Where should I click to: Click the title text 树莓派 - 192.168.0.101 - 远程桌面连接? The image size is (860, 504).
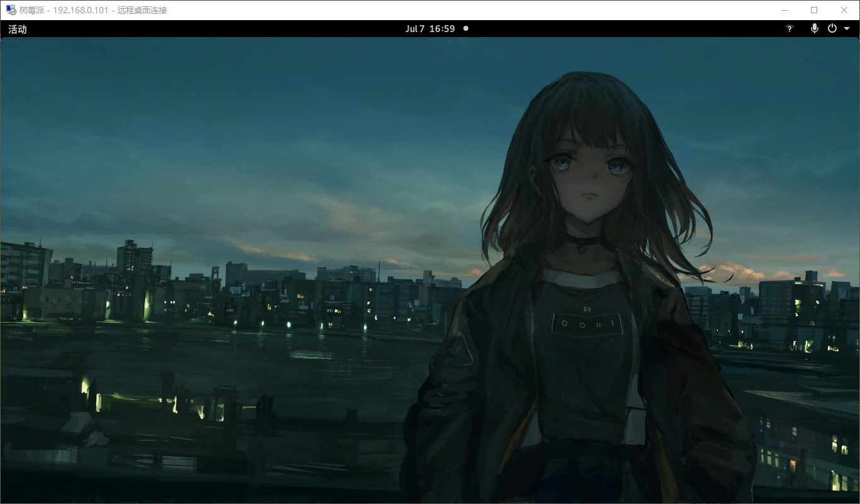click(94, 10)
